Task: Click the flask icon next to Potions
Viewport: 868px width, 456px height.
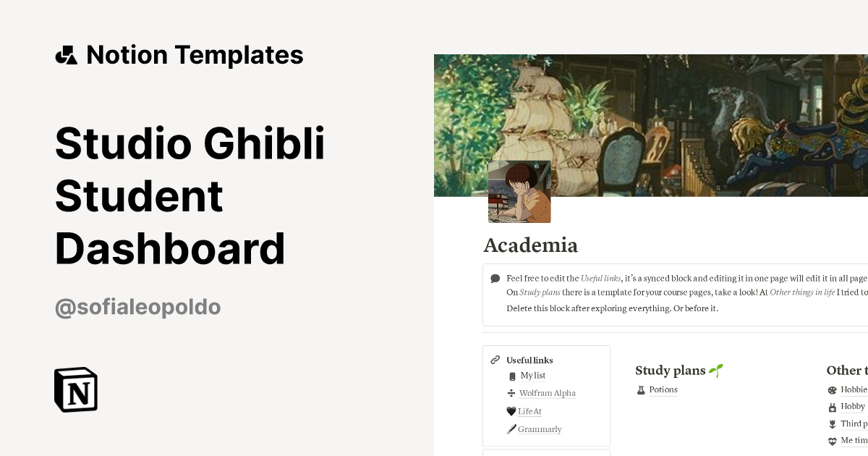Action: pyautogui.click(x=641, y=390)
